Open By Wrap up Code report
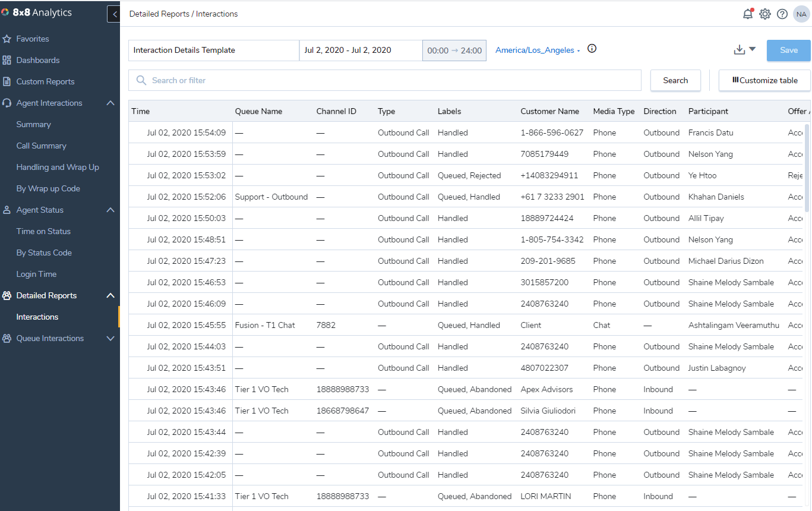 tap(48, 188)
